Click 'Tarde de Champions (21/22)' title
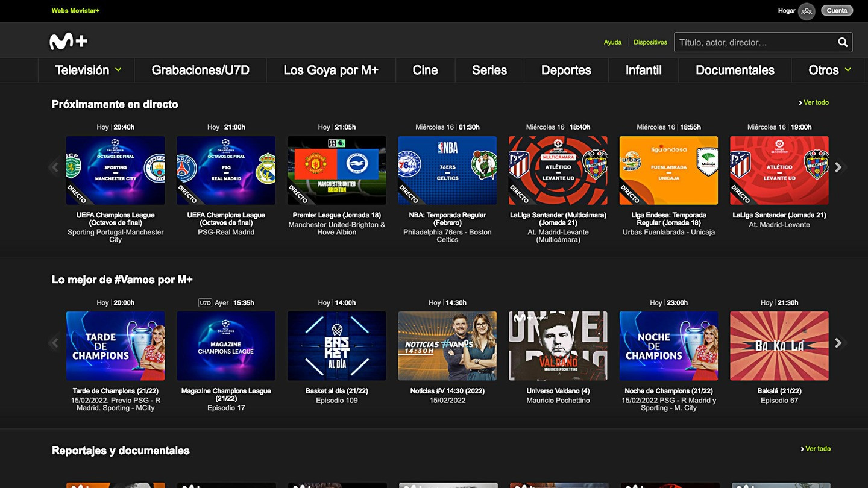Viewport: 868px width, 488px height. [x=115, y=391]
